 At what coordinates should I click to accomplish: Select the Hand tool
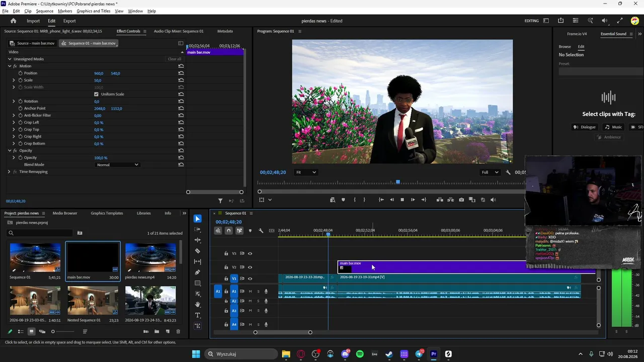198,304
